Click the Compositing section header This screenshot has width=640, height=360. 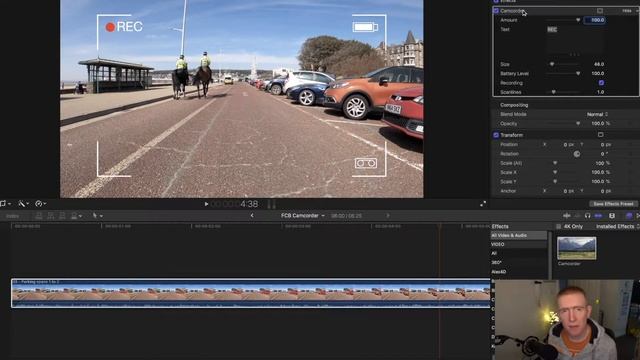(x=514, y=105)
